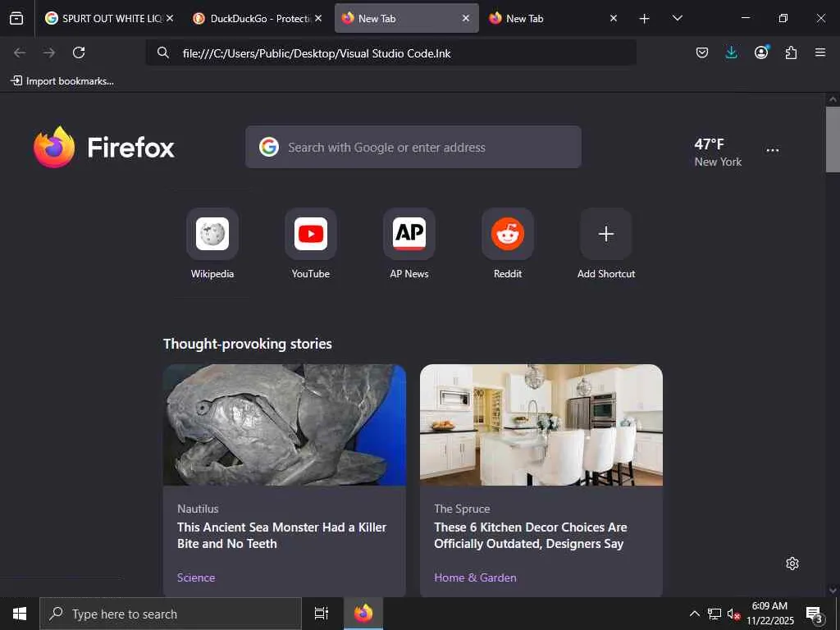Open the muted volume tray icon
The height and width of the screenshot is (630, 840).
[x=733, y=614]
